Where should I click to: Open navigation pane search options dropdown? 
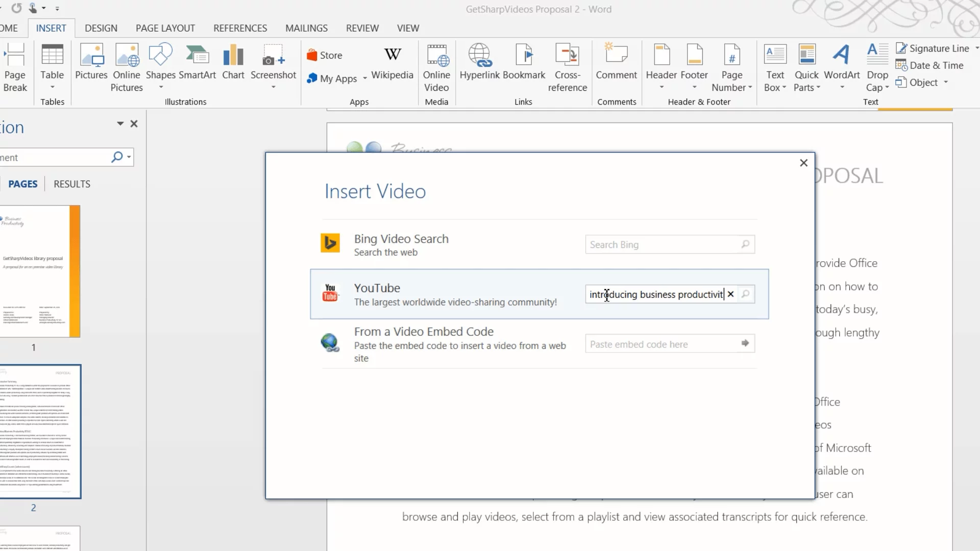pos(129,157)
